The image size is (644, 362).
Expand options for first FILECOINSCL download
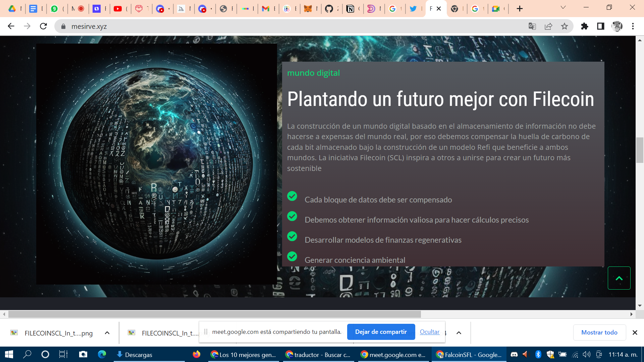pos(107,333)
